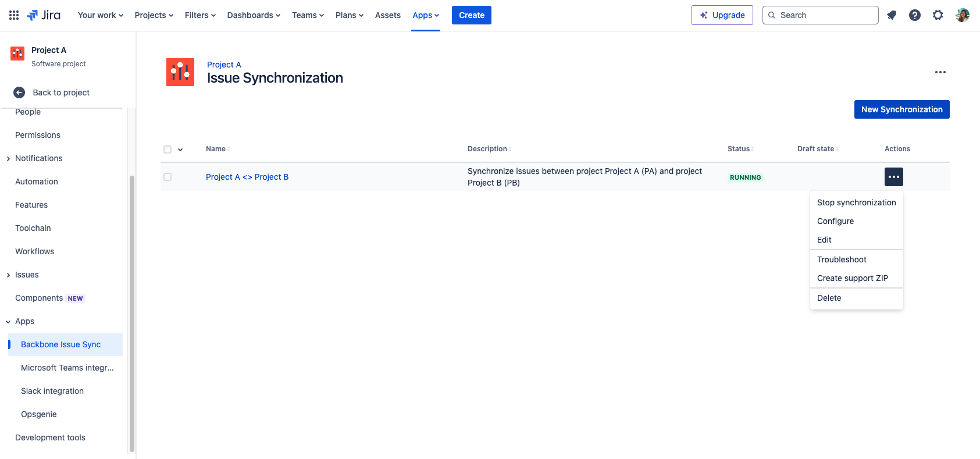Collapse the Apps sidebar section
Viewport: 980px width, 459px height.
pyautogui.click(x=8, y=322)
